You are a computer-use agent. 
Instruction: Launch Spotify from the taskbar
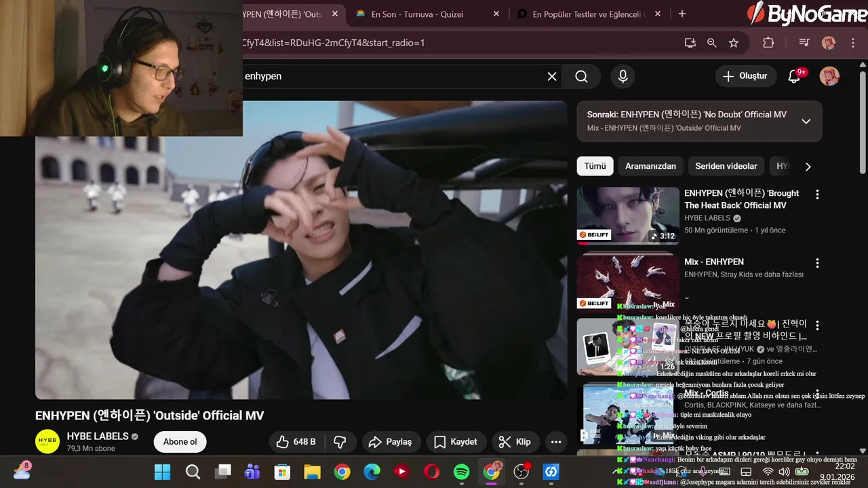pos(461,472)
